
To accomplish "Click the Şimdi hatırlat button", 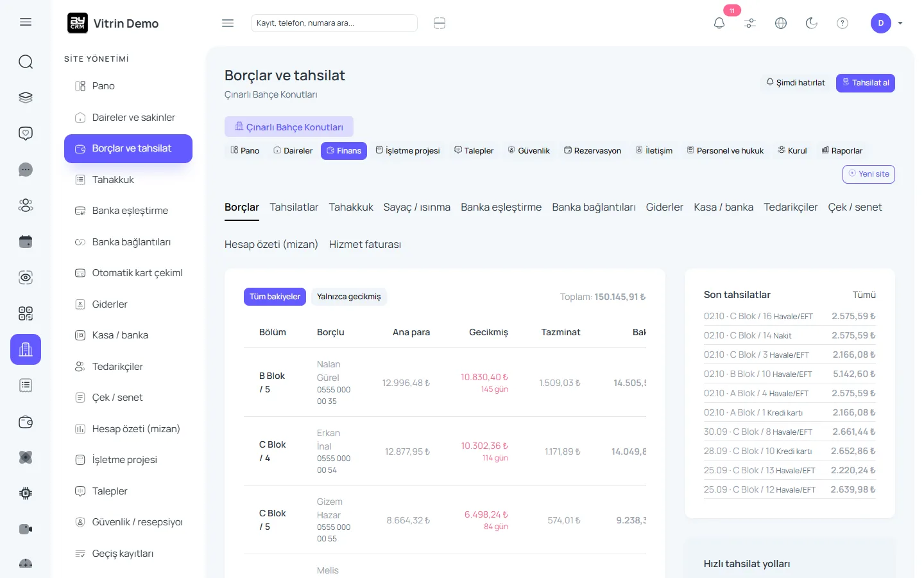I will (x=796, y=83).
